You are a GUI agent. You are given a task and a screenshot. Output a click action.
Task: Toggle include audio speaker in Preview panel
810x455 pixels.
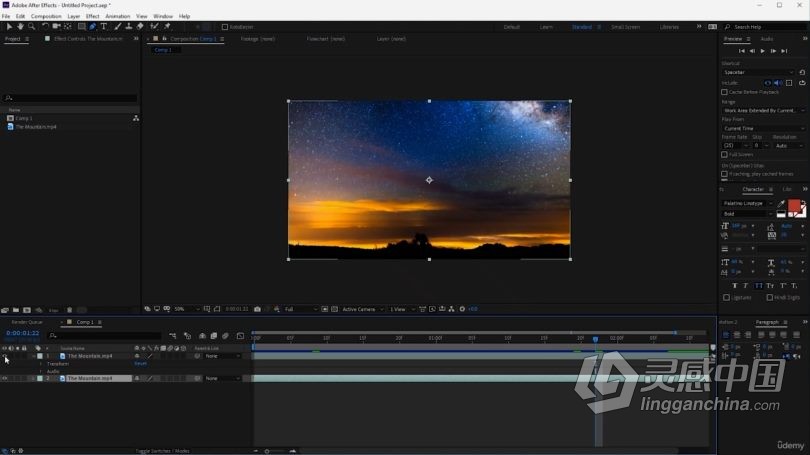[x=778, y=83]
